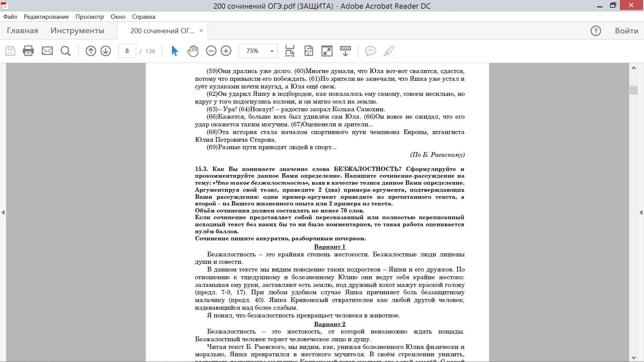The height and width of the screenshot is (362, 644).
Task: Click the vertical scrollbar down arrow
Action: click(634, 357)
